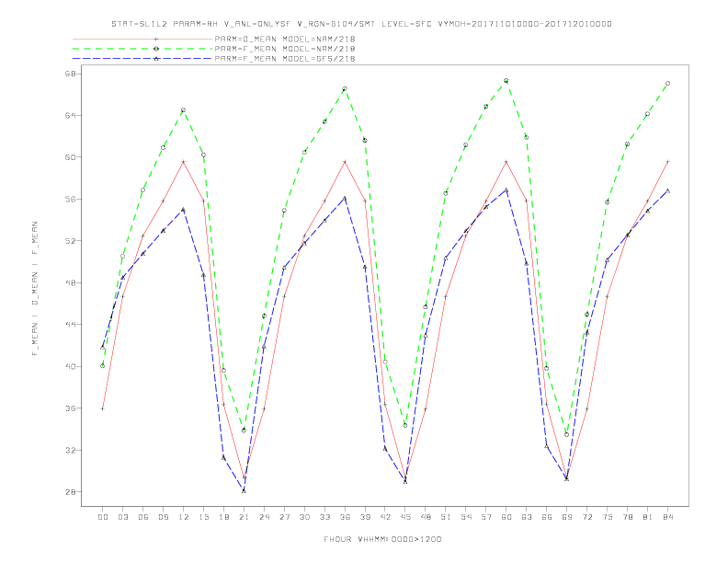
Task: Click forecast hour 39 on the horizontal axis
Action: click(366, 517)
